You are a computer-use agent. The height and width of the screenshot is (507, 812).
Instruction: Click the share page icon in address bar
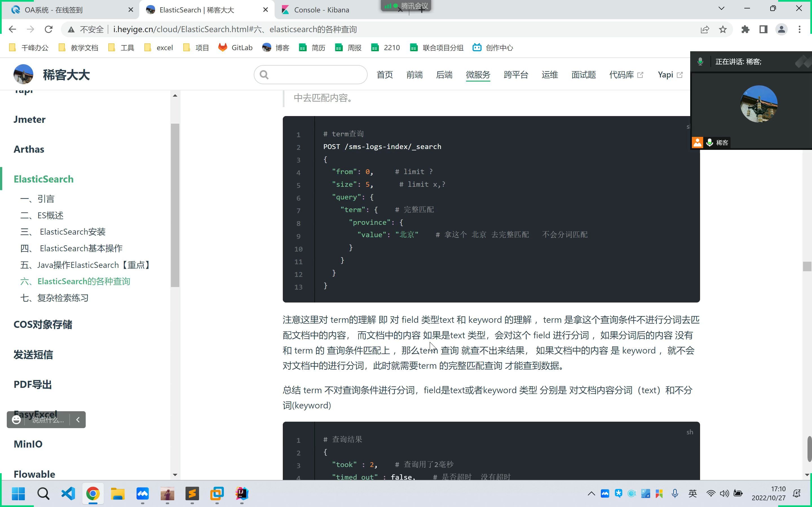[705, 30]
